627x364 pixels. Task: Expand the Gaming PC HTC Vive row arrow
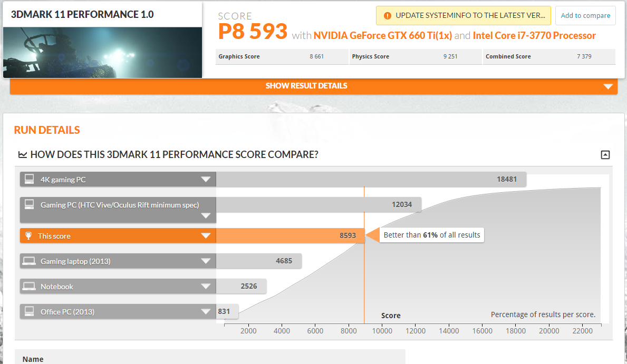206,216
